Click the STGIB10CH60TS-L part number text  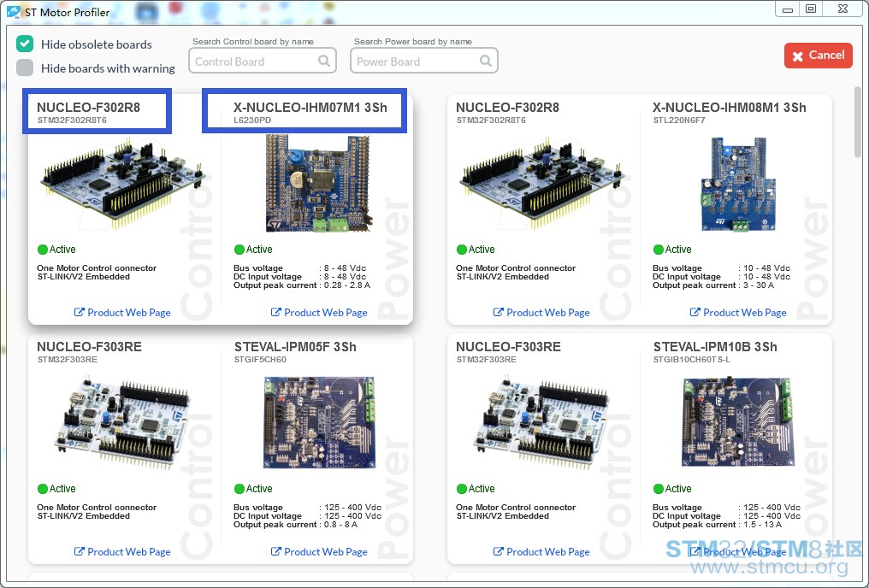[692, 359]
